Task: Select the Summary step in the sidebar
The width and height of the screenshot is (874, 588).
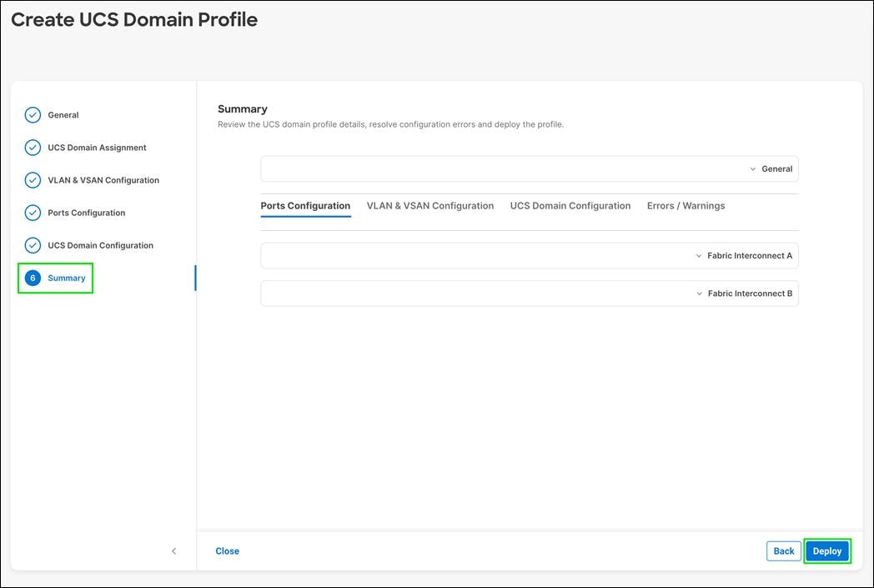Action: click(x=65, y=277)
